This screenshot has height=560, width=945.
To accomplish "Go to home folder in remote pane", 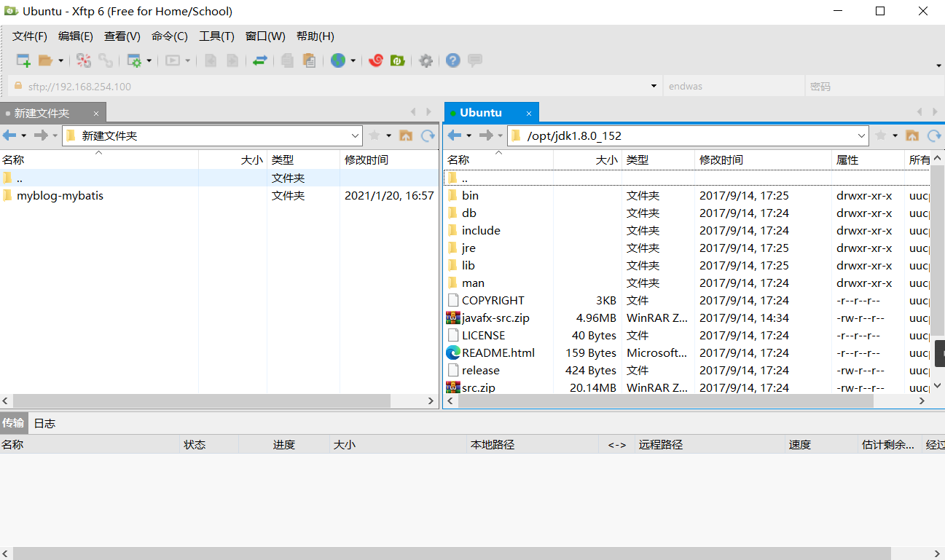I will click(x=912, y=135).
